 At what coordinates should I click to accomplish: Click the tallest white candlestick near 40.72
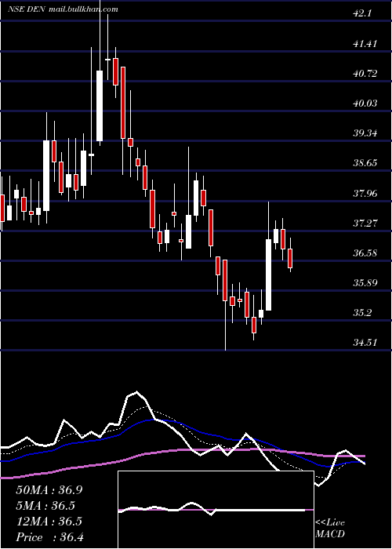point(100,106)
